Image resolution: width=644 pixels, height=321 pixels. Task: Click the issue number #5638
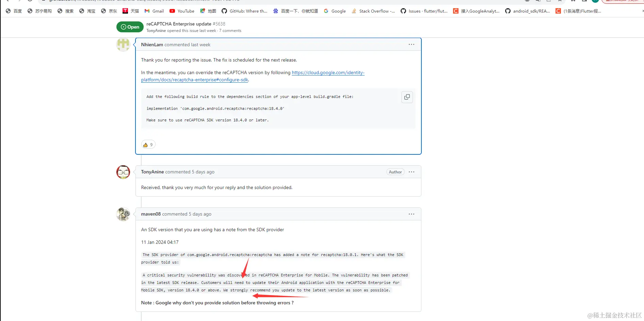219,24
